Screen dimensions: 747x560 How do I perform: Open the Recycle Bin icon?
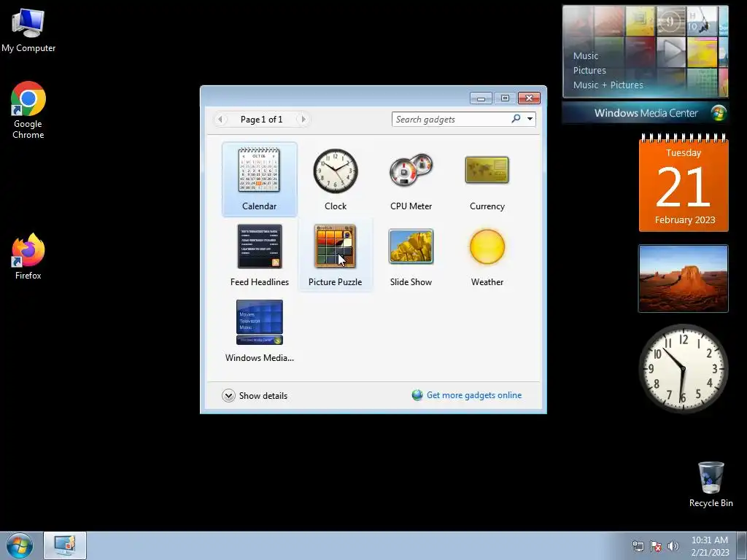tap(711, 484)
